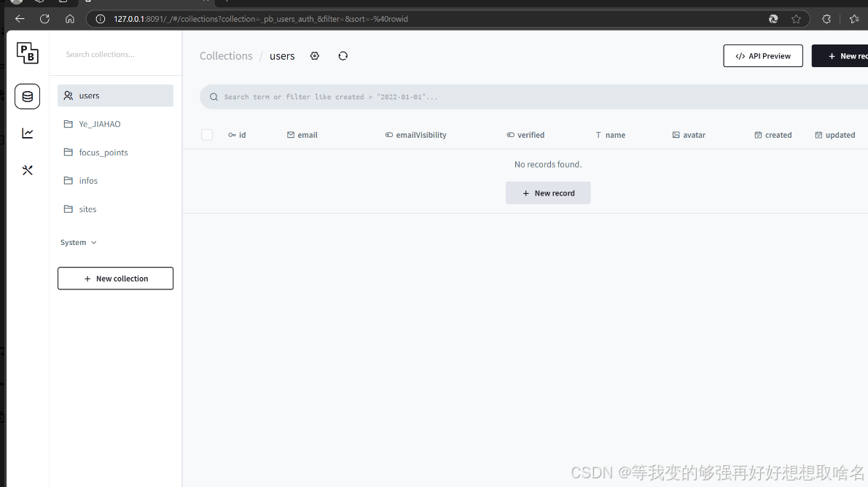Open the Settings tools sidebar icon
Image resolution: width=868 pixels, height=487 pixels.
point(27,170)
